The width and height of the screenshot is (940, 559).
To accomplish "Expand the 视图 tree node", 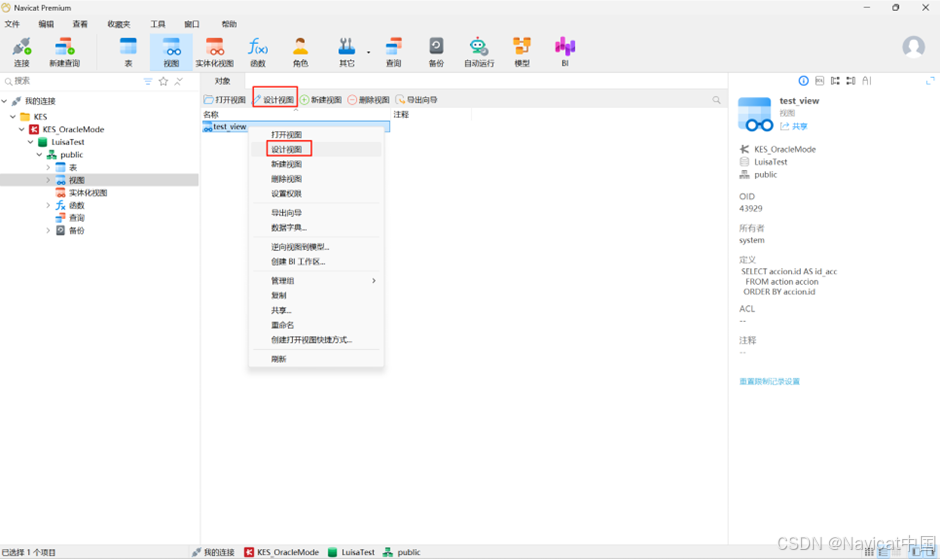I will [48, 180].
